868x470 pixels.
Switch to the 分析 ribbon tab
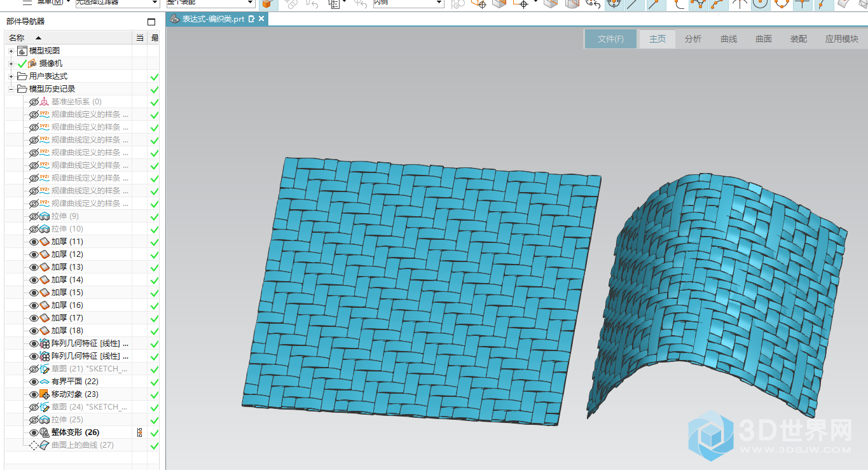click(x=693, y=39)
